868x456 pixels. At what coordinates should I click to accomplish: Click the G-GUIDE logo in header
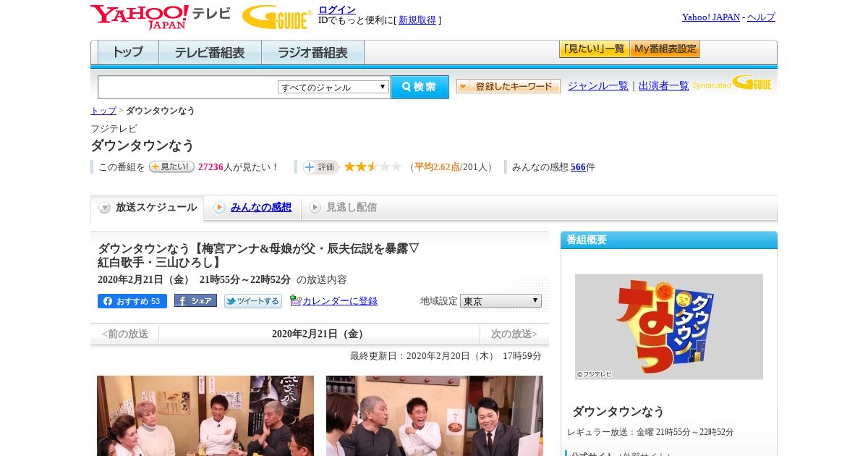click(277, 17)
